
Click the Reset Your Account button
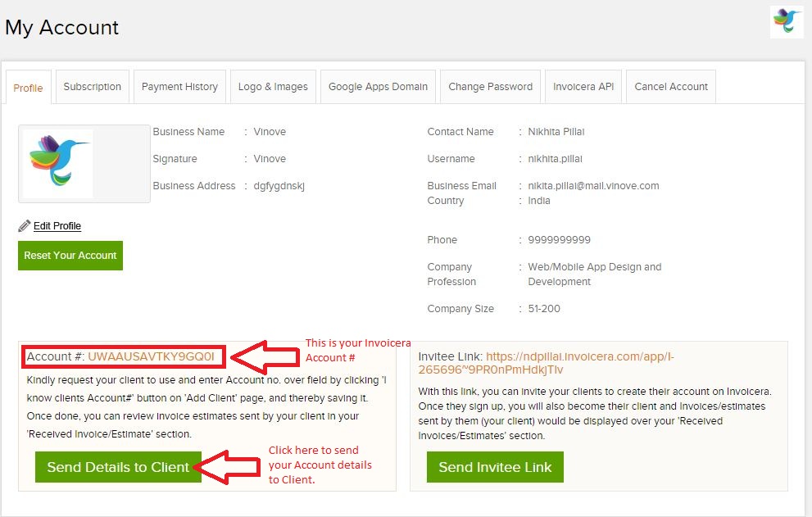(70, 256)
